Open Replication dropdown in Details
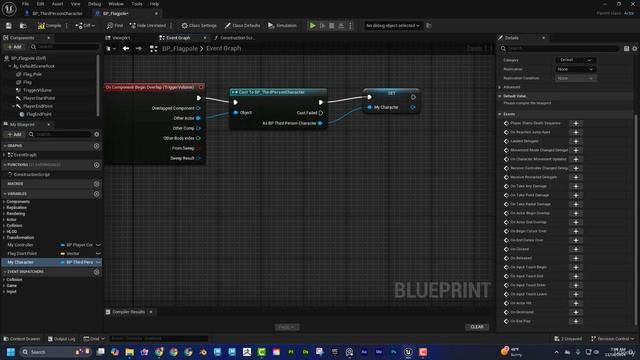The width and height of the screenshot is (640, 360). coord(576,69)
